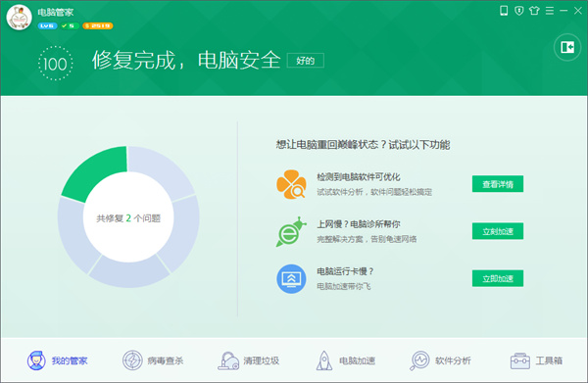Open the orange 2519 coins badge
Screen dimensions: 588x383
coord(98,25)
